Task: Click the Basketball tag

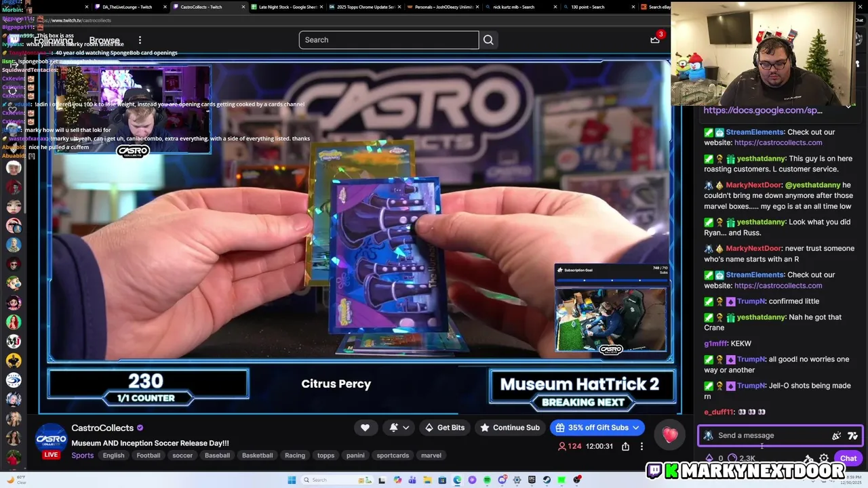Action: [258, 455]
